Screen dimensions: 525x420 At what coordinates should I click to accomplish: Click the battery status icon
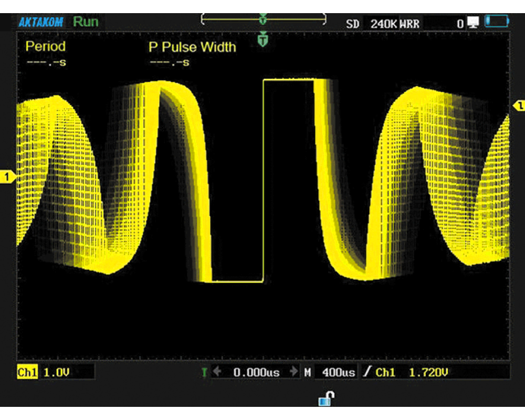point(497,22)
